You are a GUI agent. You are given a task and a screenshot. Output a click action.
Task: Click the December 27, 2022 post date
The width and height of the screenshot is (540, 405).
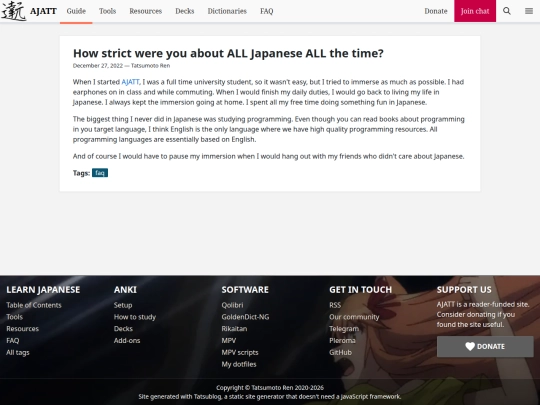click(97, 65)
